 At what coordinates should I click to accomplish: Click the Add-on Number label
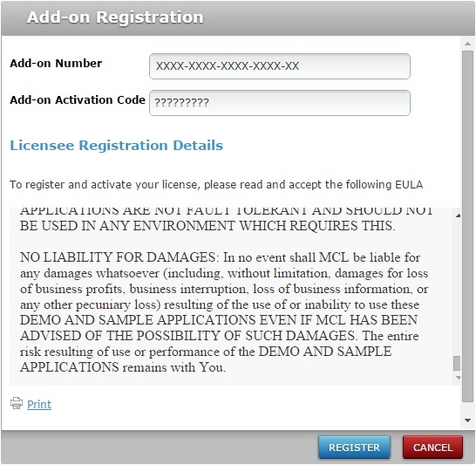[56, 64]
